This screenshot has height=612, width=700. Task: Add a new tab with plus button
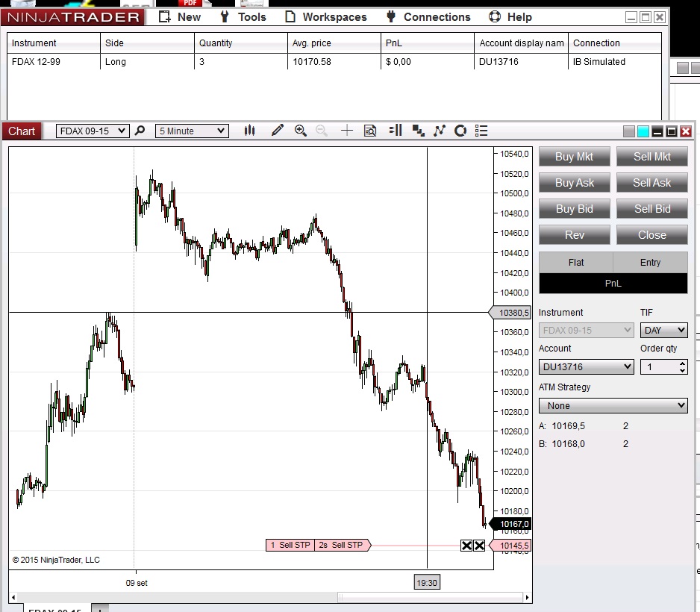click(x=100, y=609)
